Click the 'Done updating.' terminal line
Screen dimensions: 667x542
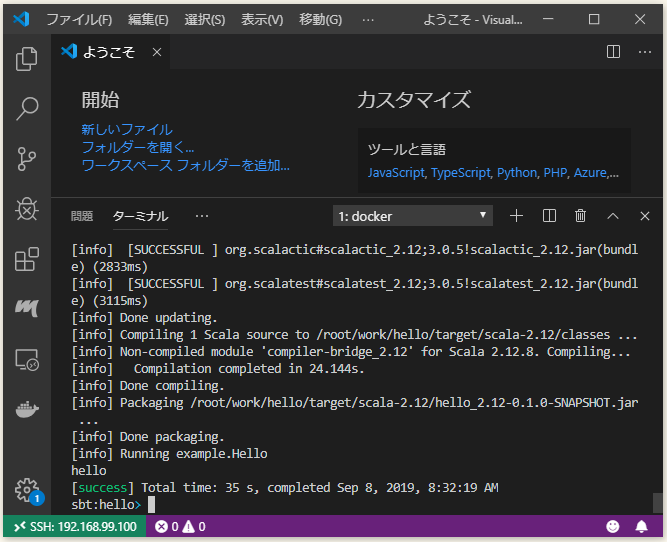(144, 317)
